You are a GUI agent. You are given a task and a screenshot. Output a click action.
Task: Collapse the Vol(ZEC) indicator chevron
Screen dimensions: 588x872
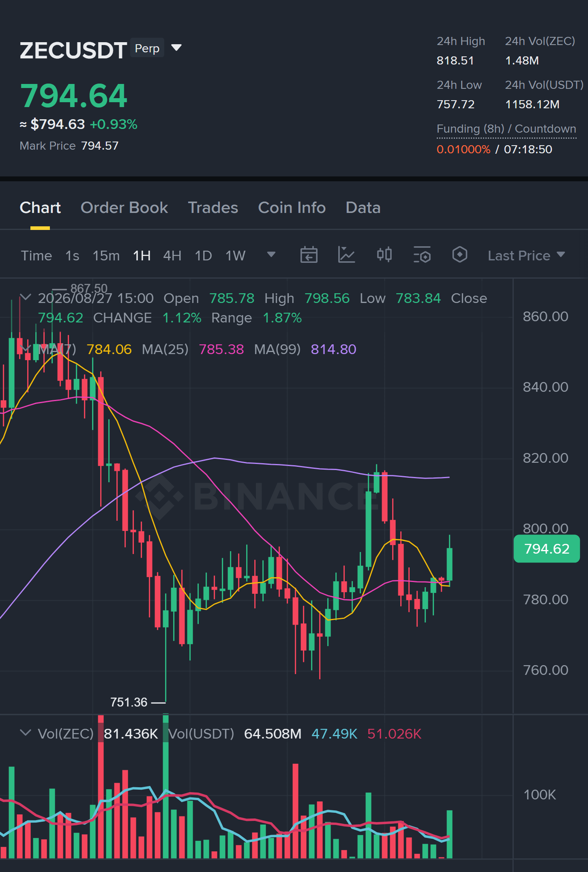click(x=26, y=733)
